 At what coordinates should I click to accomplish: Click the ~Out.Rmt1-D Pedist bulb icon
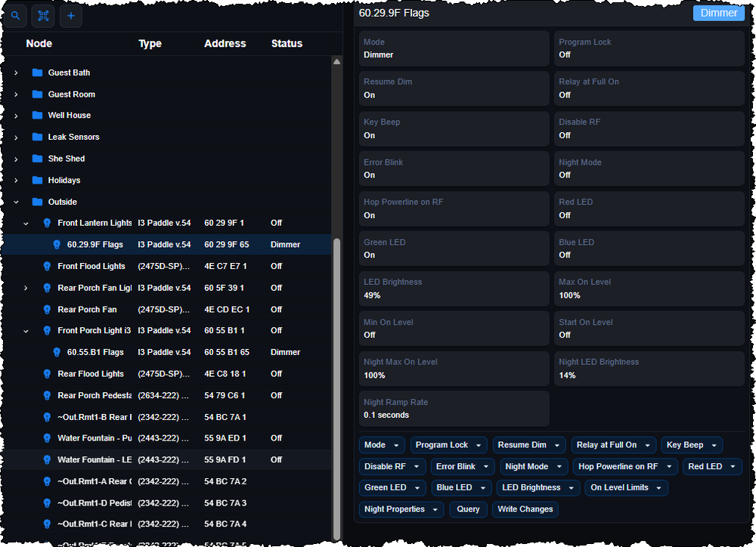point(47,502)
